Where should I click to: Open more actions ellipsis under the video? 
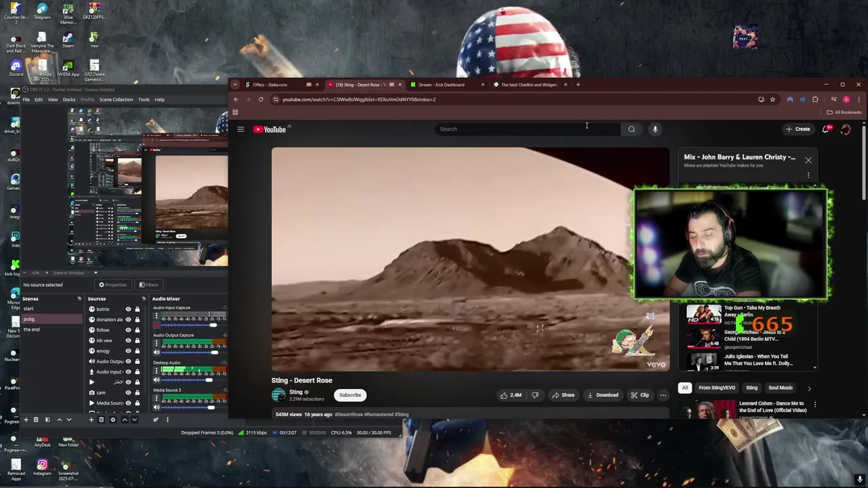click(663, 395)
